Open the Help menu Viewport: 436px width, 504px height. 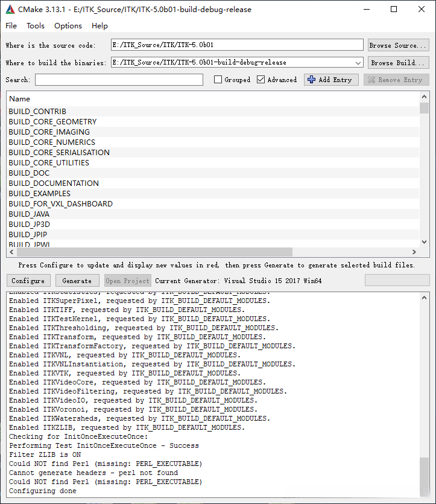tap(100, 26)
